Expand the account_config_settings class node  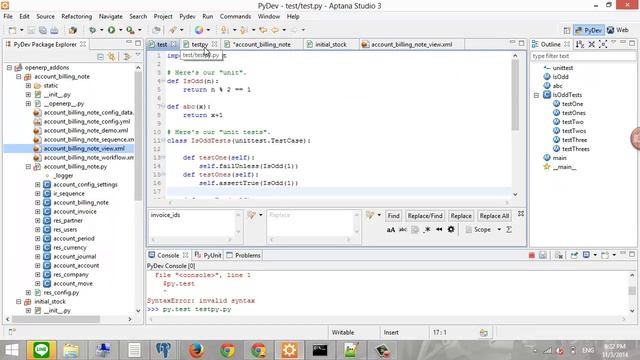coord(38,184)
